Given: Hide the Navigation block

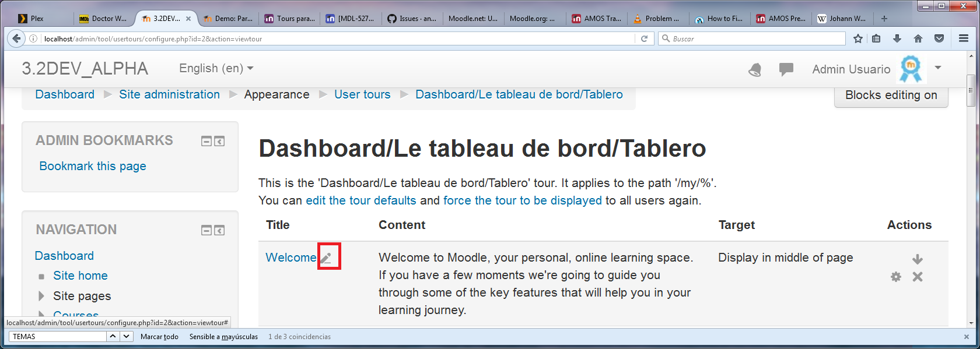Looking at the screenshot, I should tap(206, 230).
